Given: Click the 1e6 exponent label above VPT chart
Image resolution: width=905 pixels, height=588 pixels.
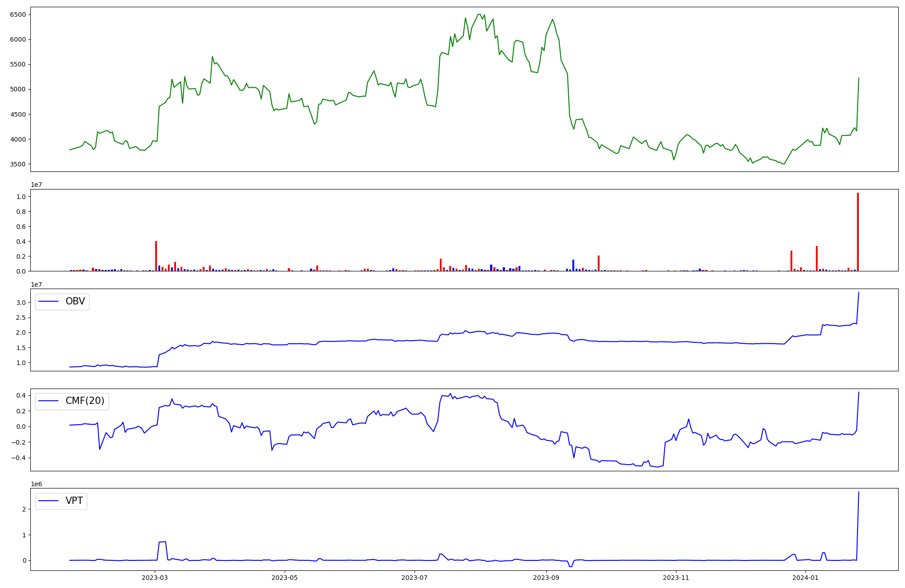Looking at the screenshot, I should coord(37,484).
